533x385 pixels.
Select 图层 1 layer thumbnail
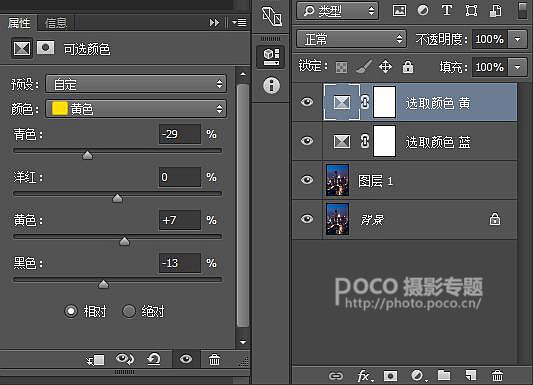point(337,180)
